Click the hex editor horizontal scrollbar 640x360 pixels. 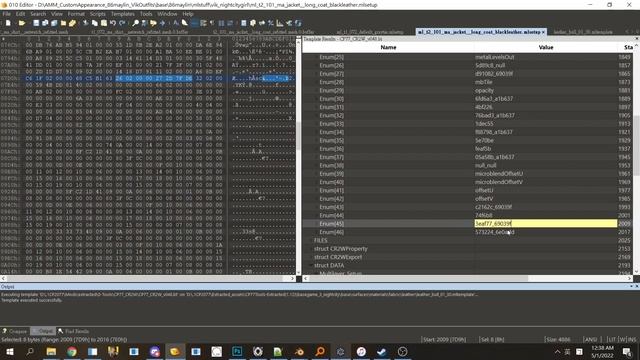click(x=148, y=278)
